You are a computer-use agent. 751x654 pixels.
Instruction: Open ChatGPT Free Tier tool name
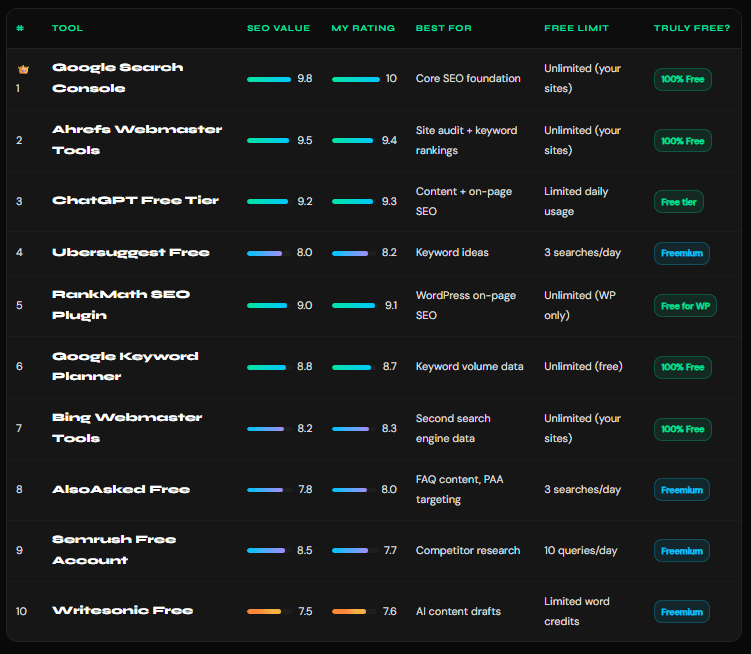tap(135, 200)
